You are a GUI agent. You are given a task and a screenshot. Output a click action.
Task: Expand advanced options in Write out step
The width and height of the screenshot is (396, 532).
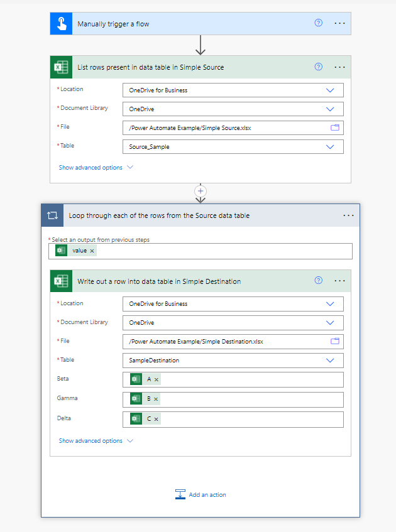tap(96, 440)
